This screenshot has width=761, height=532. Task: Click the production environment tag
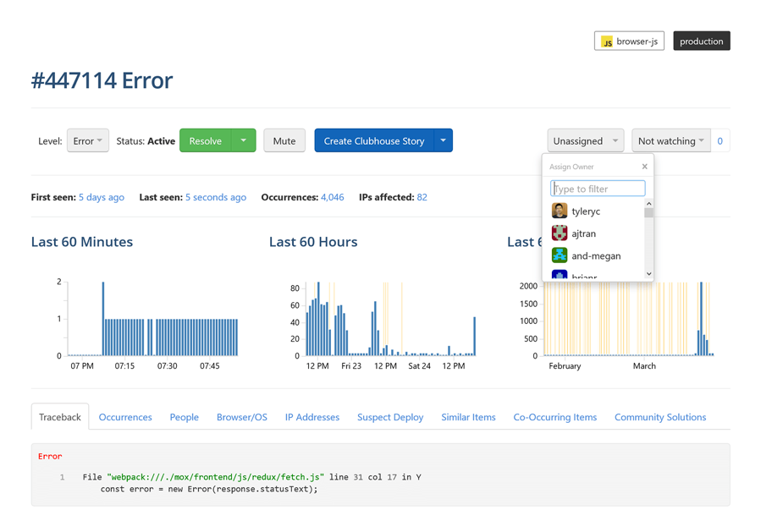pyautogui.click(x=701, y=41)
